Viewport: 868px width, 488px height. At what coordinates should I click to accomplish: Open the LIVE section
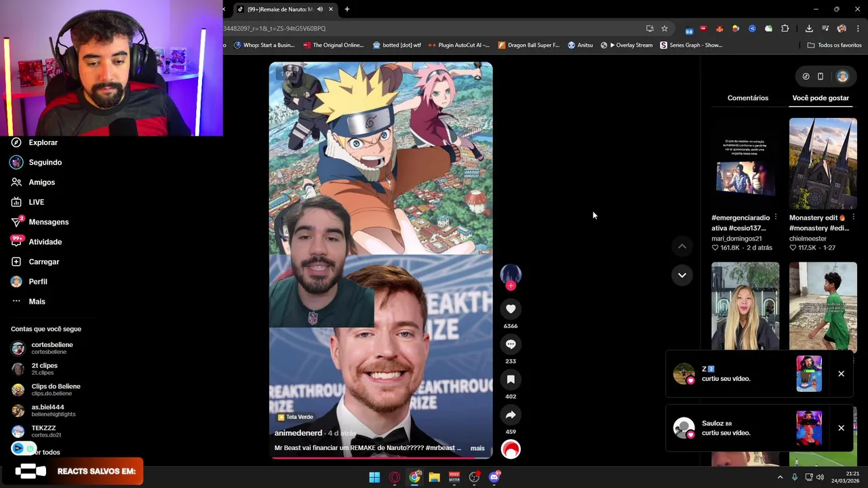(27, 202)
